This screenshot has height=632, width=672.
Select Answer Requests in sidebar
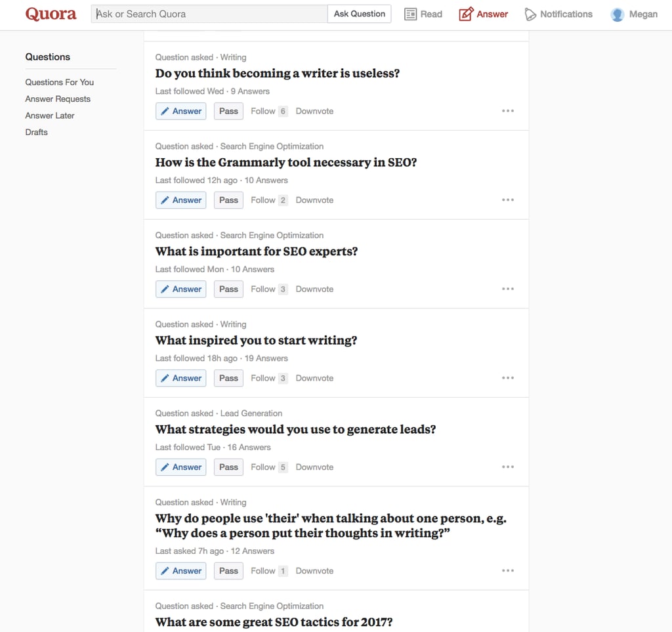(58, 99)
